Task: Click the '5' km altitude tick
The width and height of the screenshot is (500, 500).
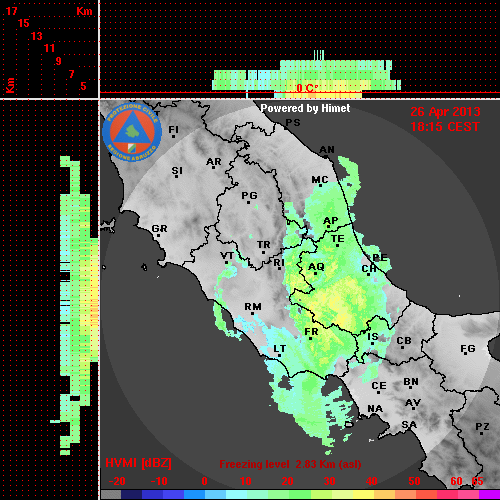Action: pos(83,86)
